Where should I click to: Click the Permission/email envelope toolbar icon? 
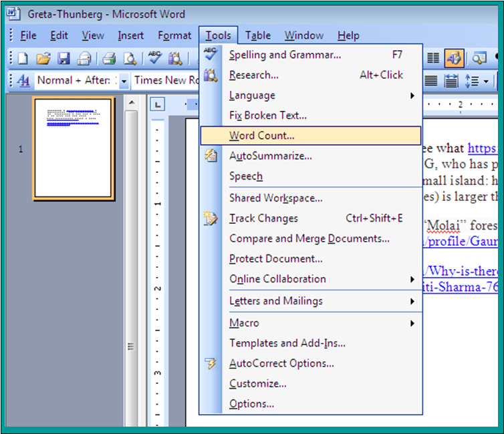pyautogui.click(x=84, y=59)
